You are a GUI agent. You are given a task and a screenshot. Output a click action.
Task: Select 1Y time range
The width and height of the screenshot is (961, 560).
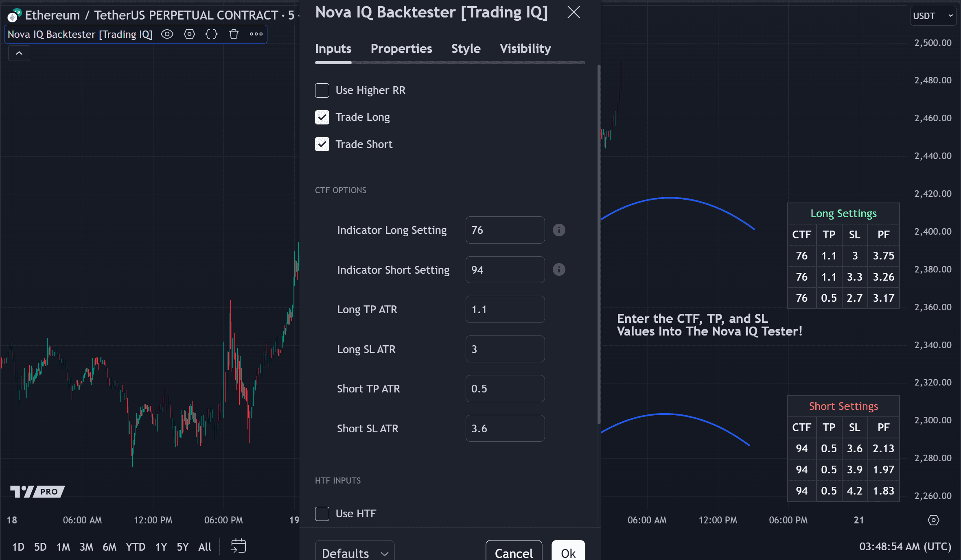(161, 547)
